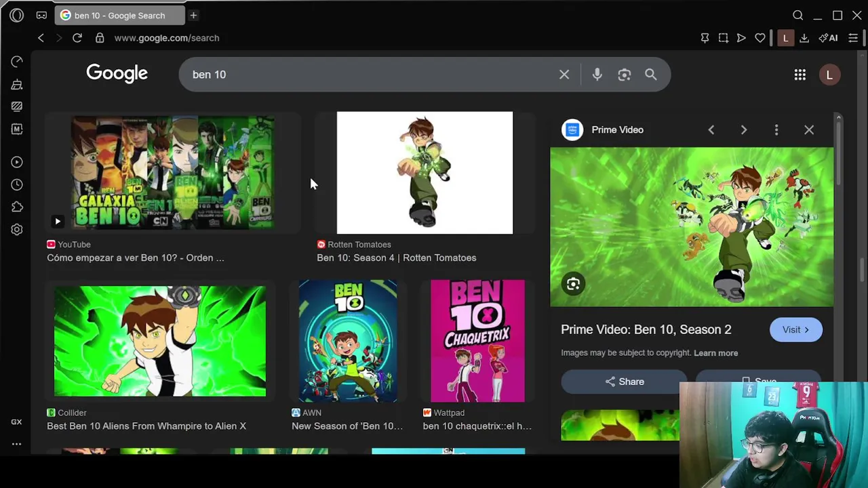This screenshot has width=868, height=488.
Task: Click the pin icon in address bar
Action: pos(705,38)
